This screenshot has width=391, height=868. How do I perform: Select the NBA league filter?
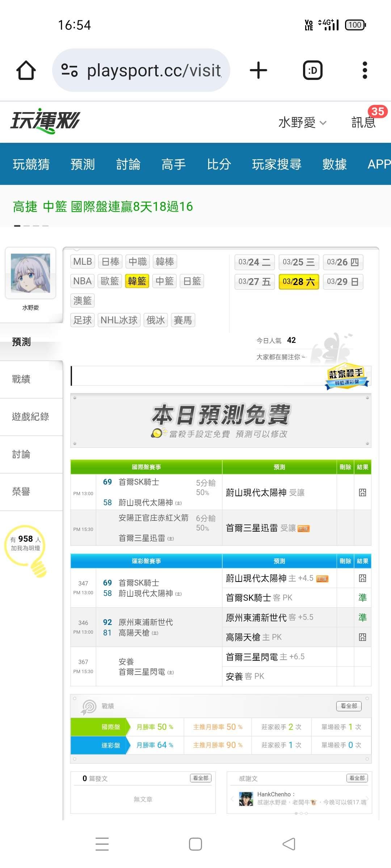[x=83, y=281]
